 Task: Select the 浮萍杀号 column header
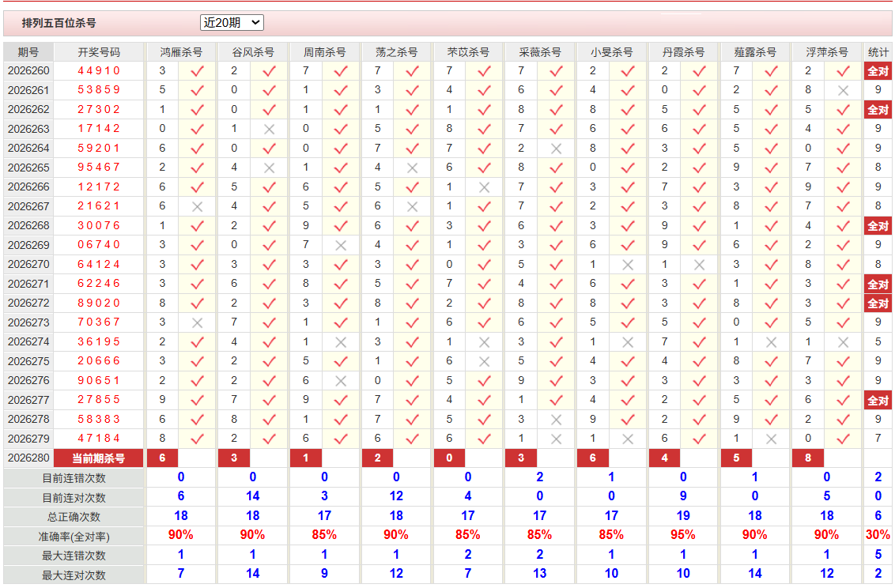(x=826, y=52)
